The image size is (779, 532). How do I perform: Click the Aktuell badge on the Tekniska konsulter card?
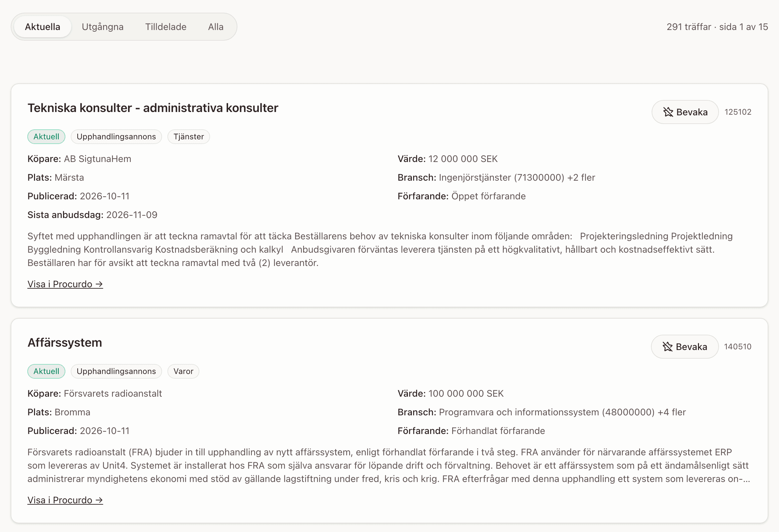(x=46, y=137)
